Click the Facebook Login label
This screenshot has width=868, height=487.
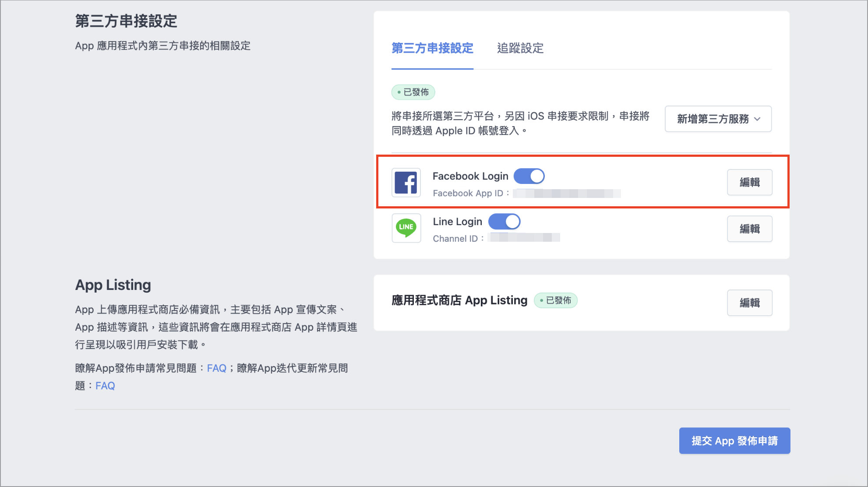[470, 176]
